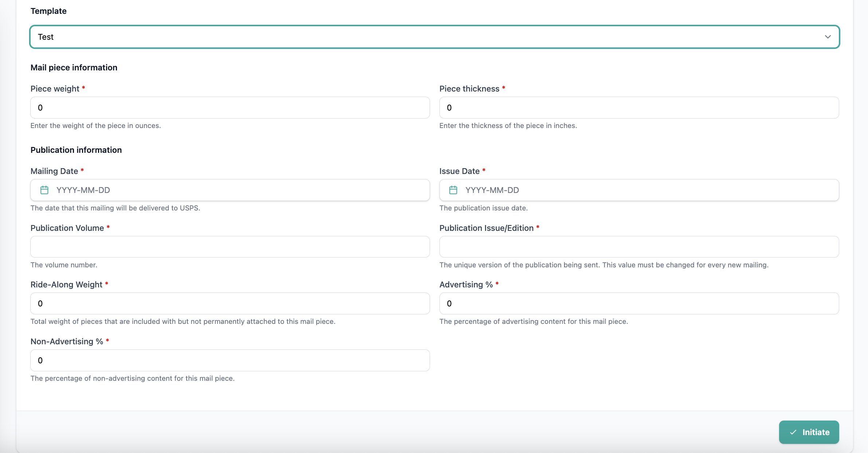This screenshot has height=453, width=868.
Task: Click the checkmark icon on Initiate button
Action: 793,432
